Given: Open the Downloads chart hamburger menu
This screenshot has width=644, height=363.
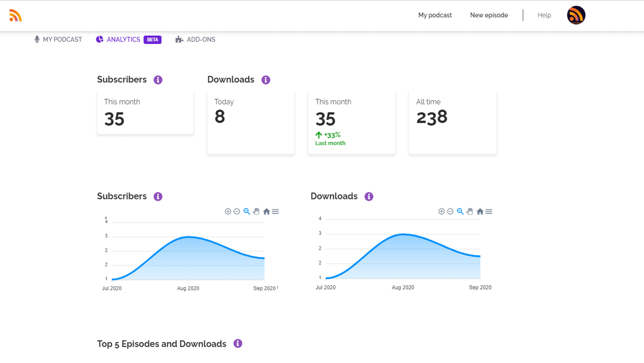Looking at the screenshot, I should click(x=489, y=212).
